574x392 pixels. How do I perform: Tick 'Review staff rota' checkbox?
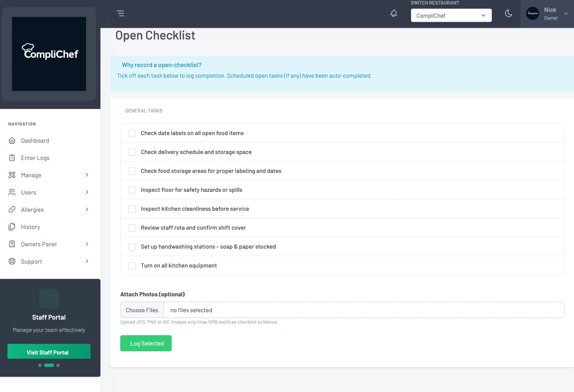point(132,228)
